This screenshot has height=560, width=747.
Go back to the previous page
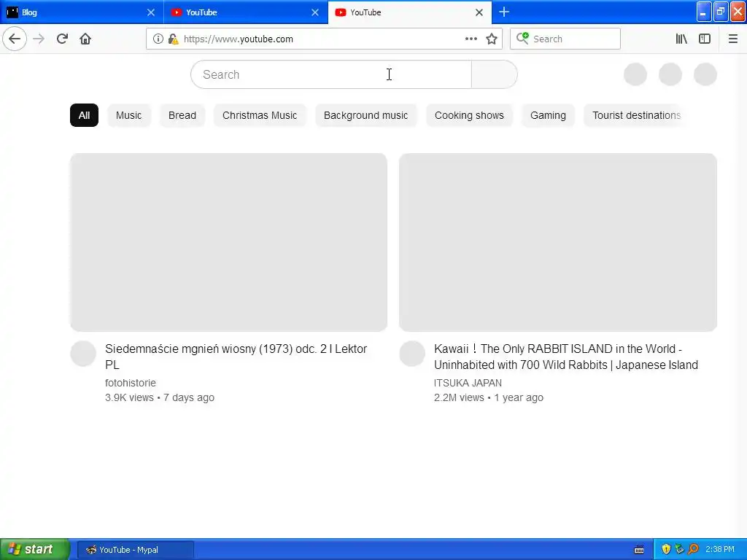point(15,39)
